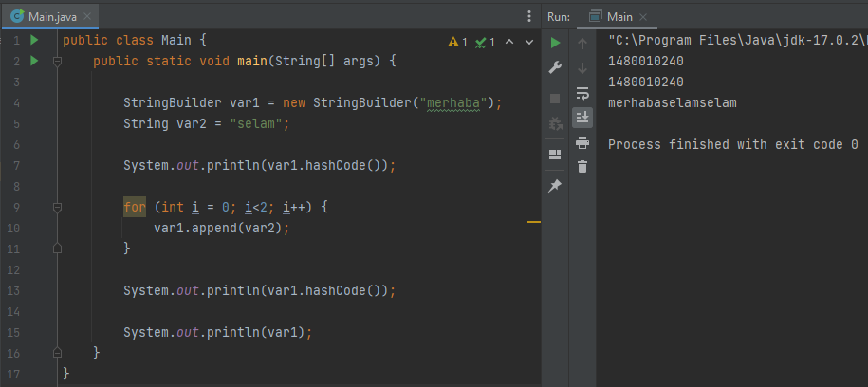Collapse the main method fold marker
This screenshot has height=387, width=868.
[57, 62]
